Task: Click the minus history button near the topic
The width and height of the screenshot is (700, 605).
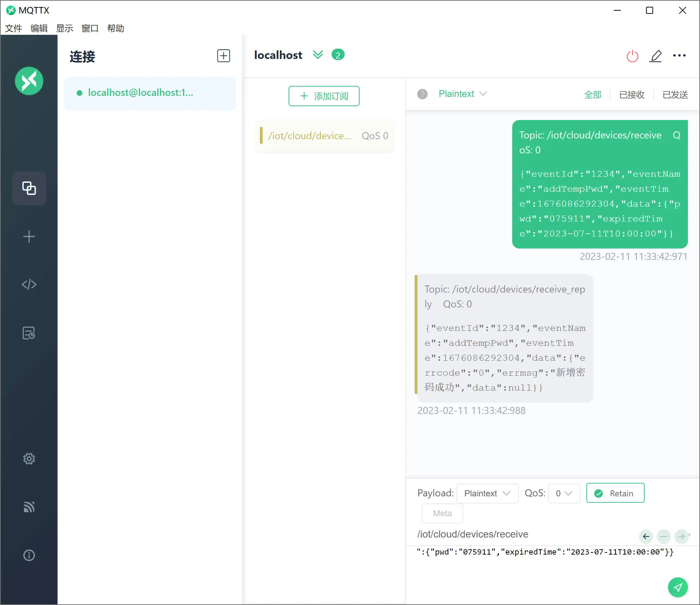Action: click(664, 536)
